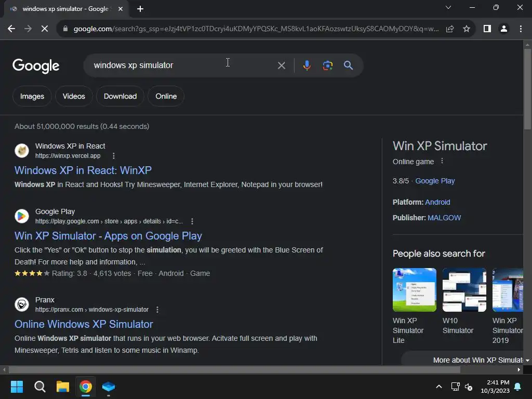Go back to the previous page
Viewport: 532px width, 399px height.
pyautogui.click(x=11, y=29)
